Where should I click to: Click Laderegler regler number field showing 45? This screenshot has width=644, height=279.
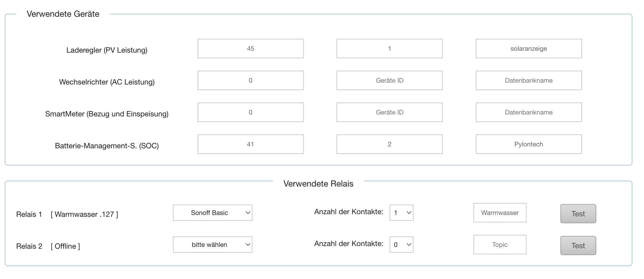point(250,49)
